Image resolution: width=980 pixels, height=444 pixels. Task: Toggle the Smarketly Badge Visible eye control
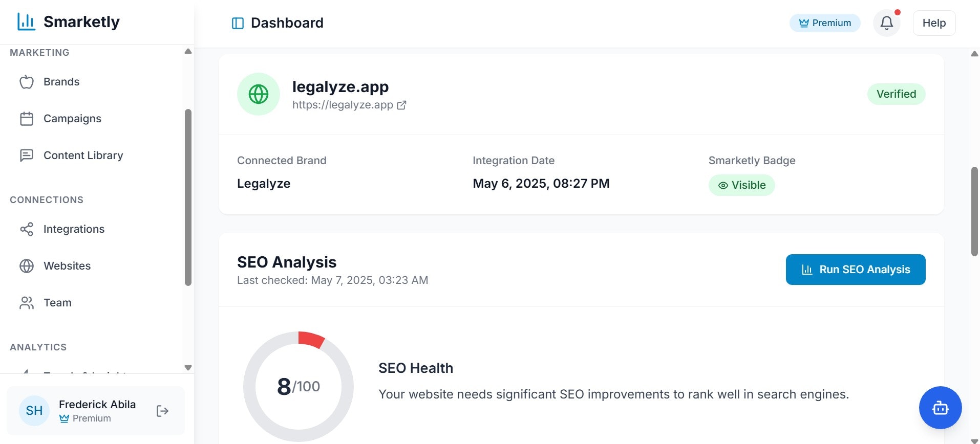click(741, 185)
